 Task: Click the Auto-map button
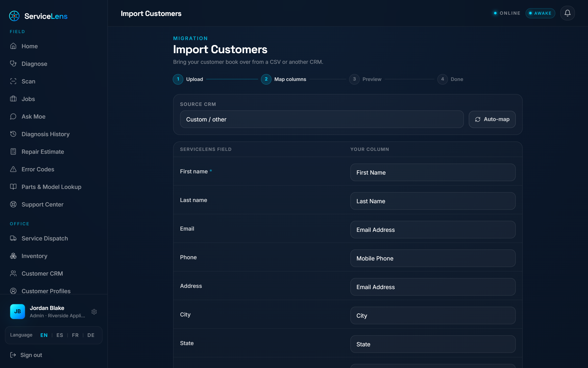point(492,119)
